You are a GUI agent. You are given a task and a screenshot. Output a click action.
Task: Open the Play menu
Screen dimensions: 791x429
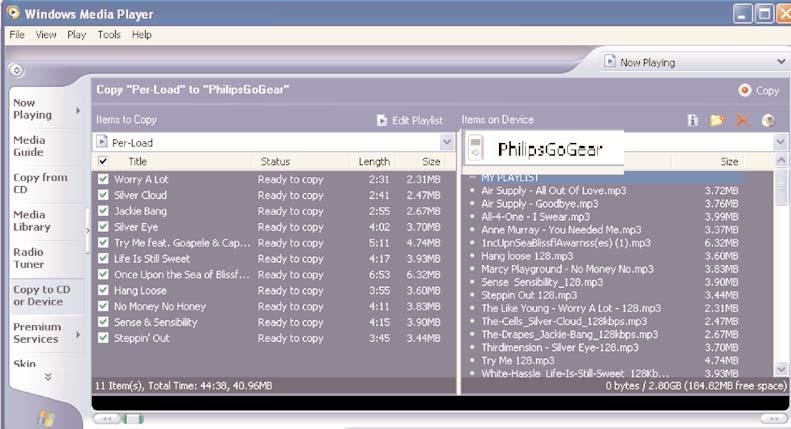(77, 35)
